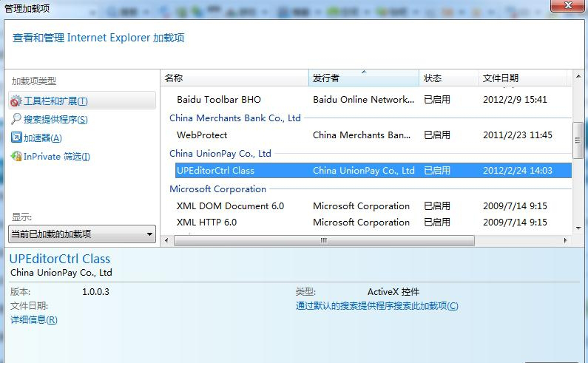Click the China UnionPay Co., Ltd group header
The height and width of the screenshot is (377, 588).
pos(220,154)
